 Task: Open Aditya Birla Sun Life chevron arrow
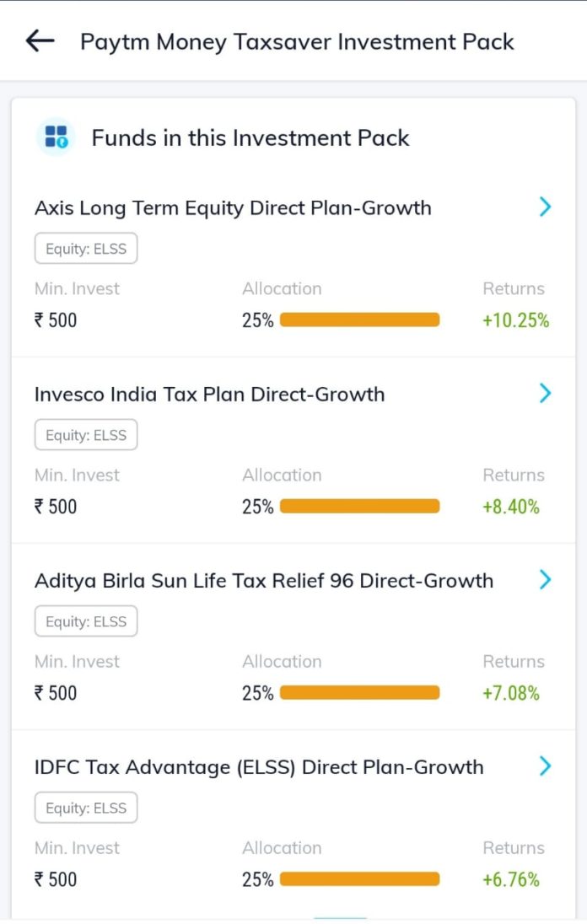click(x=545, y=579)
